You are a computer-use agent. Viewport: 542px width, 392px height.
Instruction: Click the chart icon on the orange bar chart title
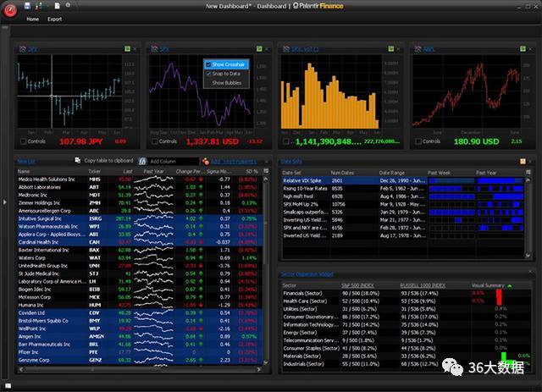click(x=286, y=49)
